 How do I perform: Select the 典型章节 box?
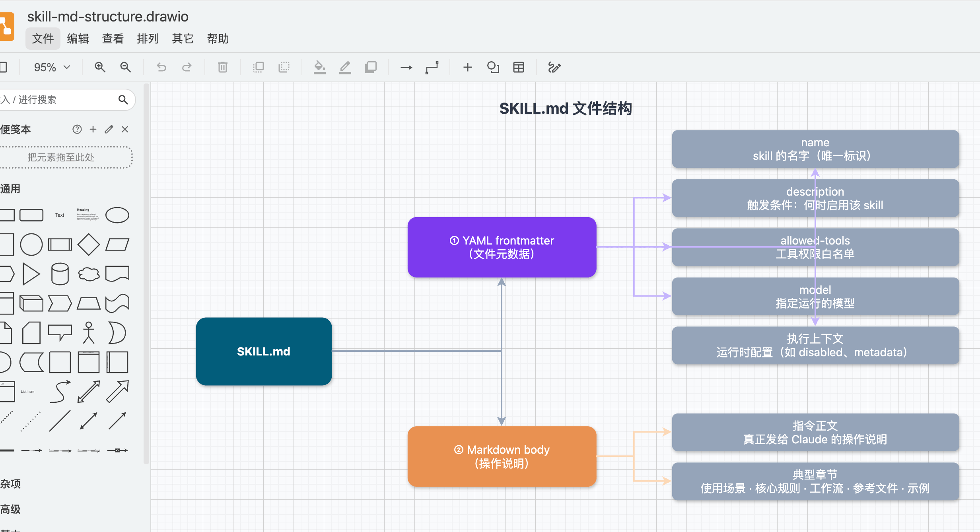pyautogui.click(x=815, y=482)
